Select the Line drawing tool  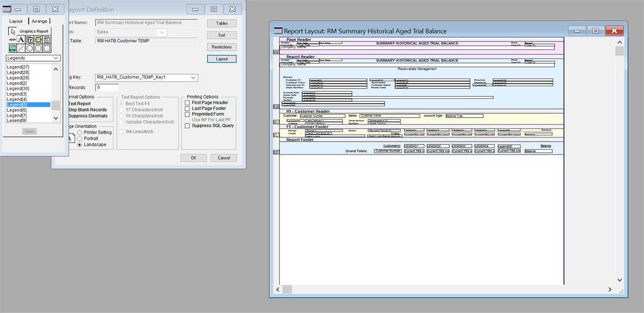point(21,48)
